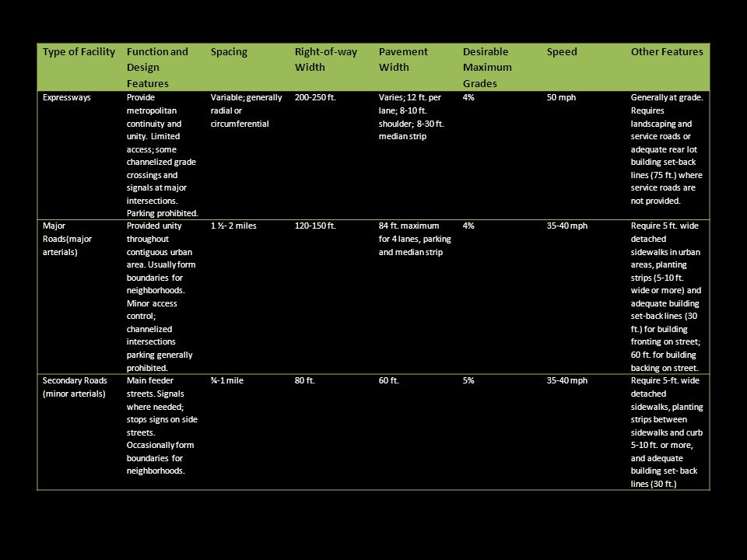The width and height of the screenshot is (747, 560).
Task: Click the 'Desirable Maximum Grades' header
Action: tap(487, 68)
